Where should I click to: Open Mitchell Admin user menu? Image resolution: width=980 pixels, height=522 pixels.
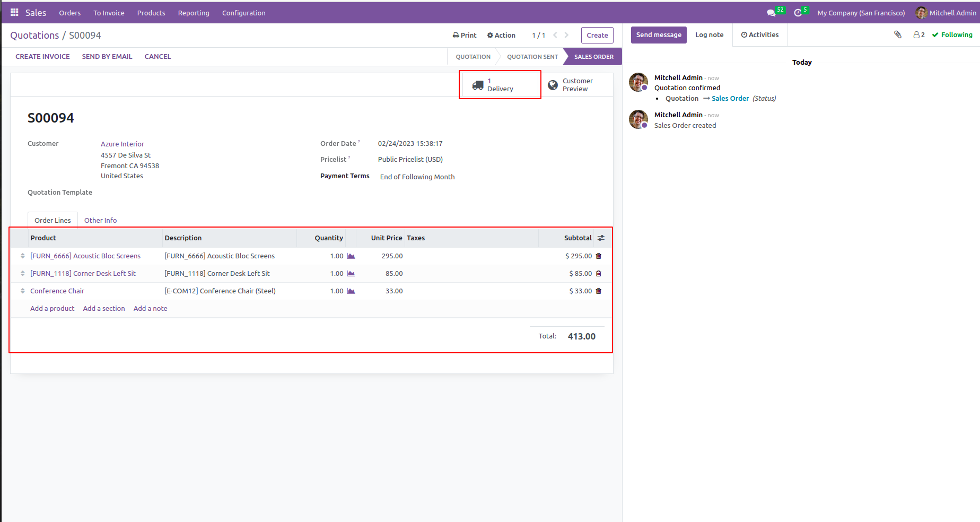(946, 13)
